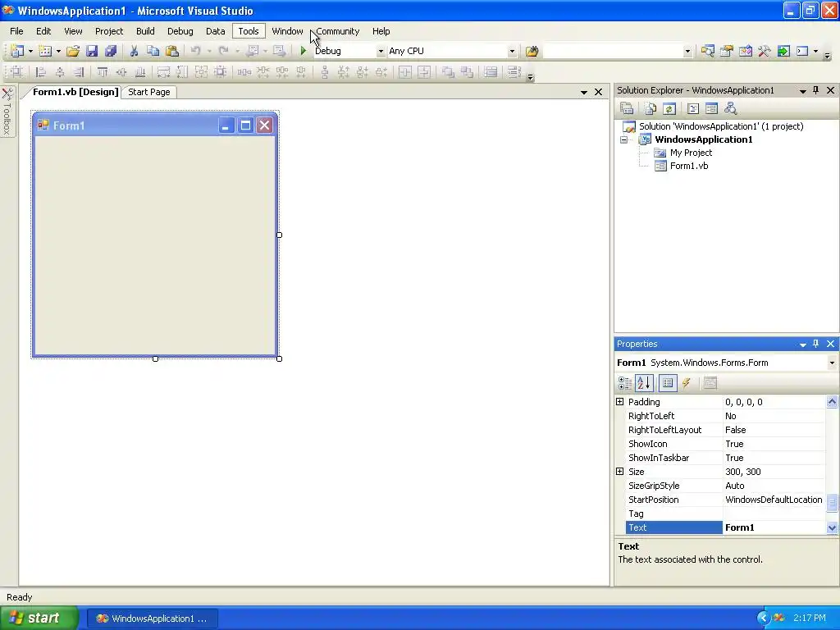
Task: Click the Open File folder icon
Action: tap(73, 51)
